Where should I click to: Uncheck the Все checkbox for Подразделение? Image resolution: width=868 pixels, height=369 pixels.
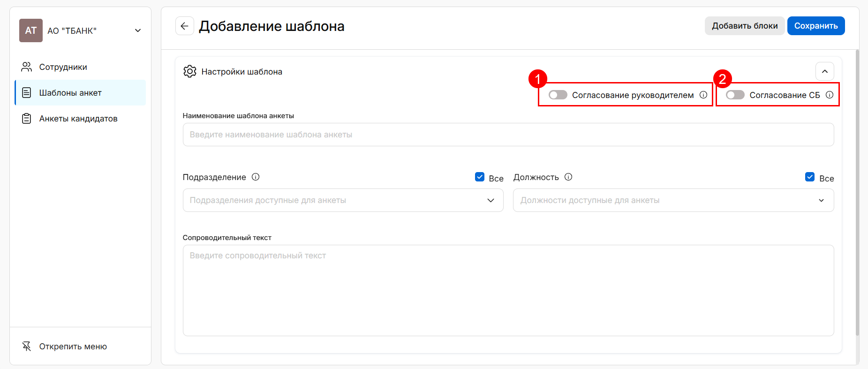[480, 177]
